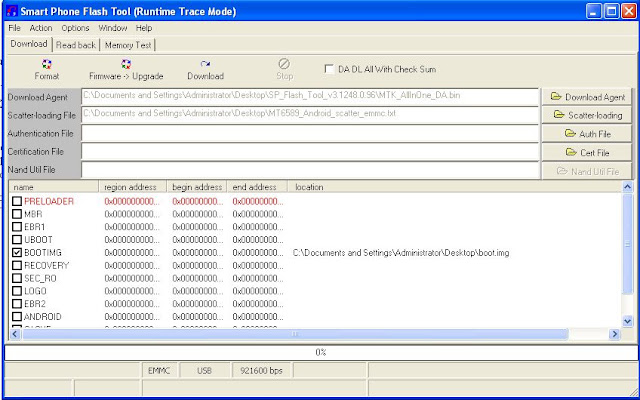The image size is (640, 400).
Task: Tick the ANDROID checkbox
Action: [x=17, y=317]
